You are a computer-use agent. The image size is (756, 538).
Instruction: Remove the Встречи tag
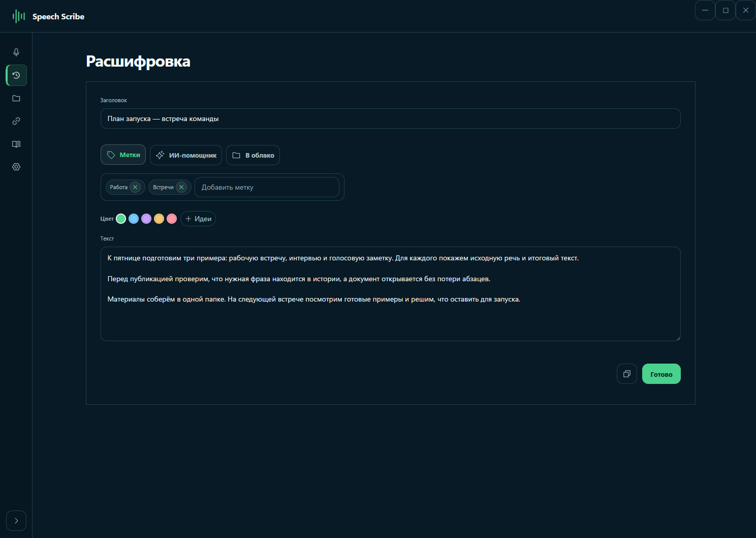(x=181, y=187)
